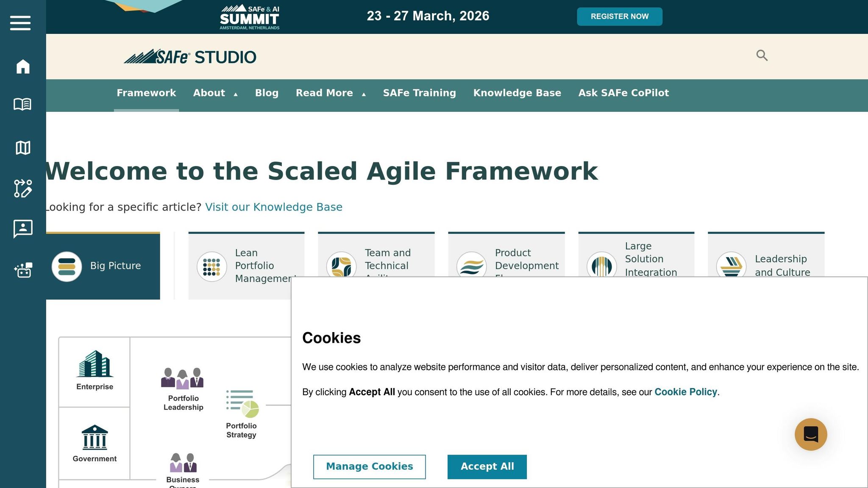The height and width of the screenshot is (488, 868).
Task: Go to the Blog menu item
Action: [x=267, y=93]
